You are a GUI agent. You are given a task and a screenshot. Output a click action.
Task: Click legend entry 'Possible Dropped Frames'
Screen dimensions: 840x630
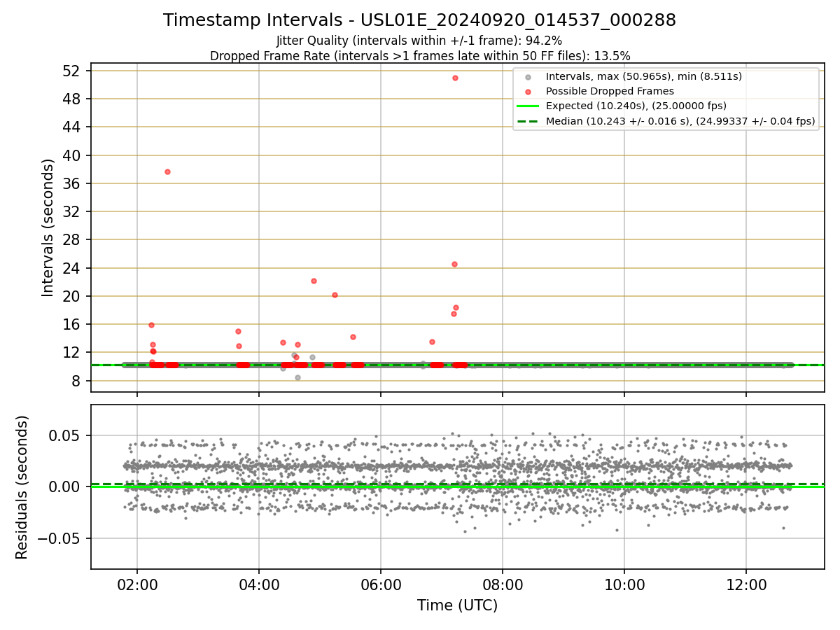[610, 91]
